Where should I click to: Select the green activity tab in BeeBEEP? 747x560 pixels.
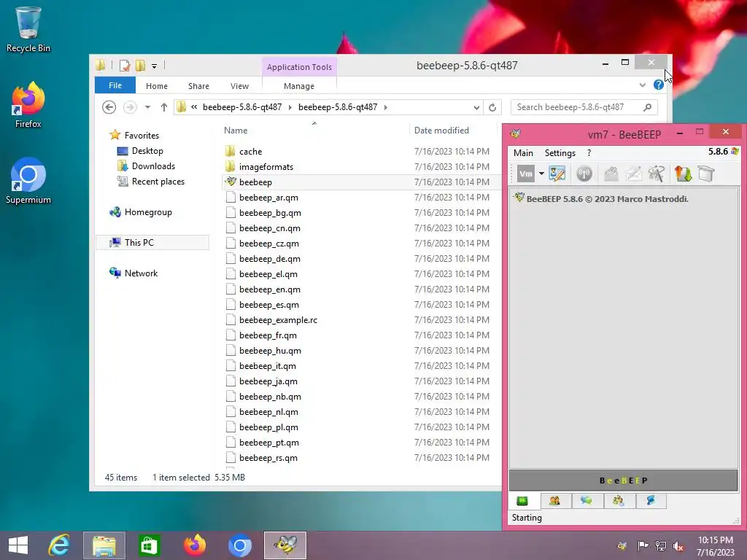pos(522,500)
